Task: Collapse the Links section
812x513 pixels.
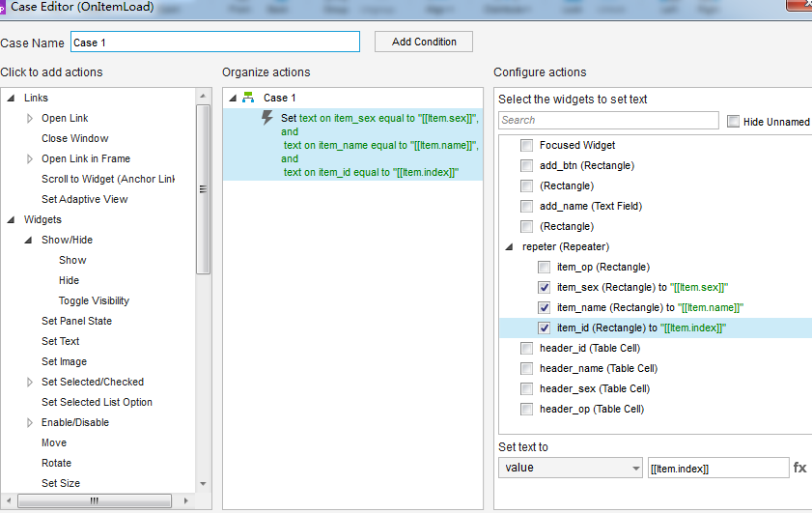Action: (x=11, y=98)
